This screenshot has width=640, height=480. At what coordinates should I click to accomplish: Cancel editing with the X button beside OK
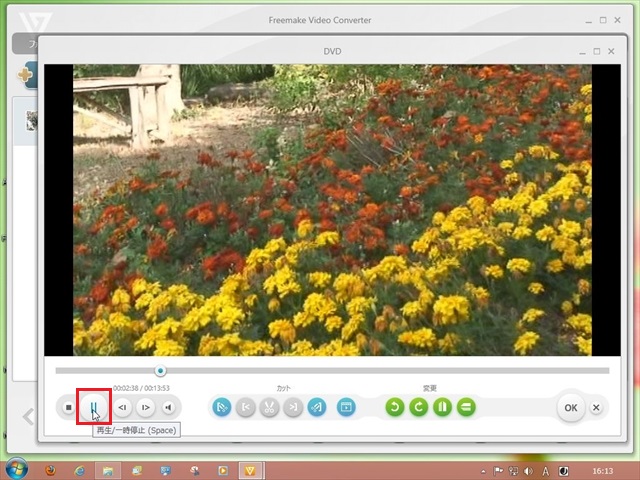point(596,407)
